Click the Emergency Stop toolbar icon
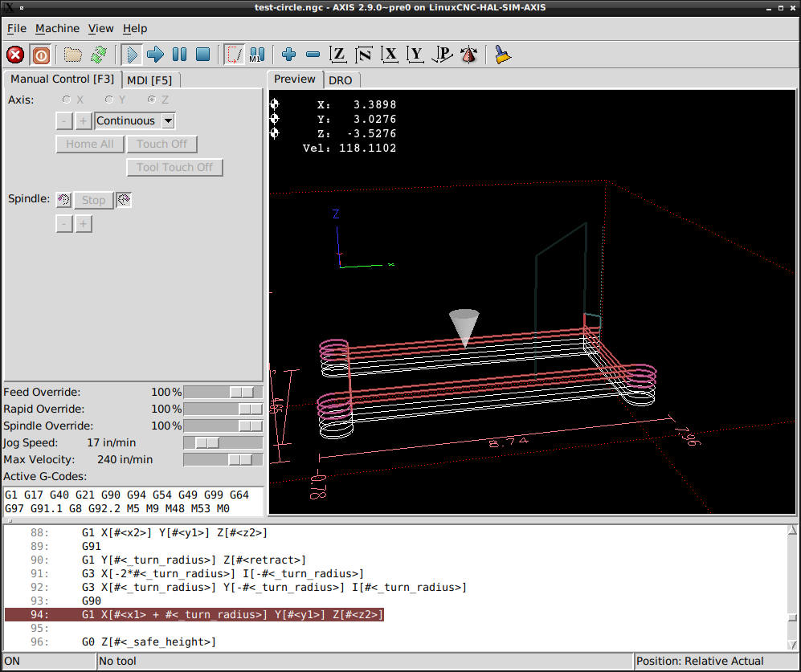The height and width of the screenshot is (672, 801). click(x=15, y=55)
